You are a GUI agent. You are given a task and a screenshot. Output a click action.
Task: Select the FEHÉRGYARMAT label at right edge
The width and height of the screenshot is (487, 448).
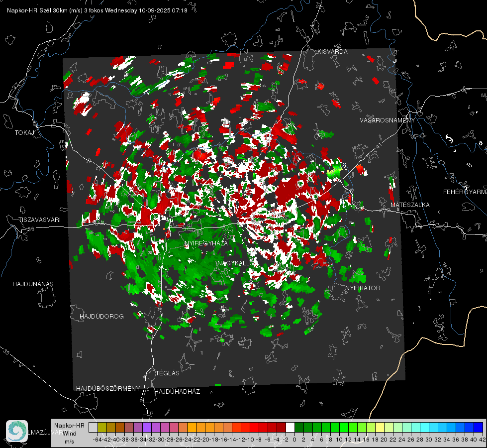pos(465,192)
